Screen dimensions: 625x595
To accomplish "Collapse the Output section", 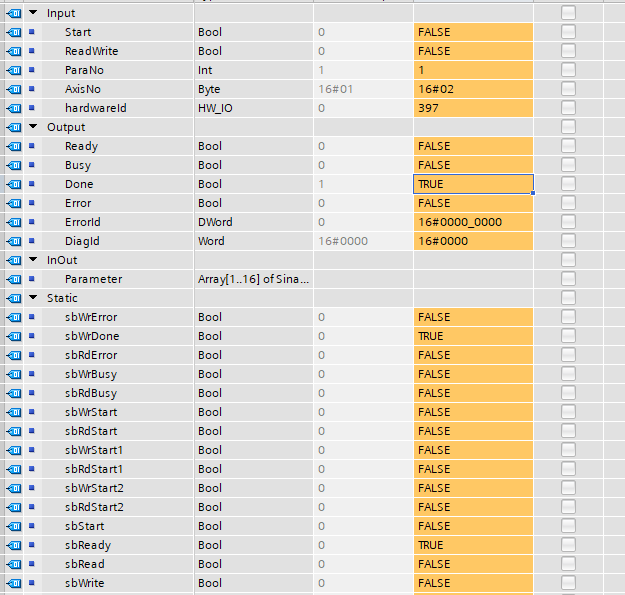I will (33, 127).
